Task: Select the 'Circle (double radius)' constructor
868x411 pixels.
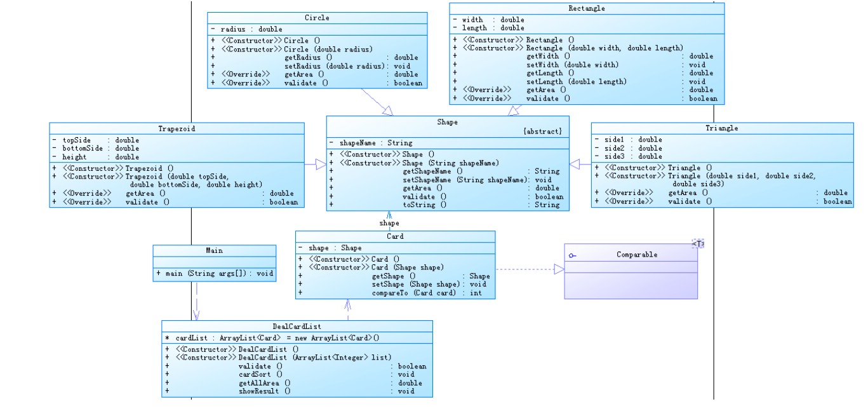Action: tap(328, 49)
